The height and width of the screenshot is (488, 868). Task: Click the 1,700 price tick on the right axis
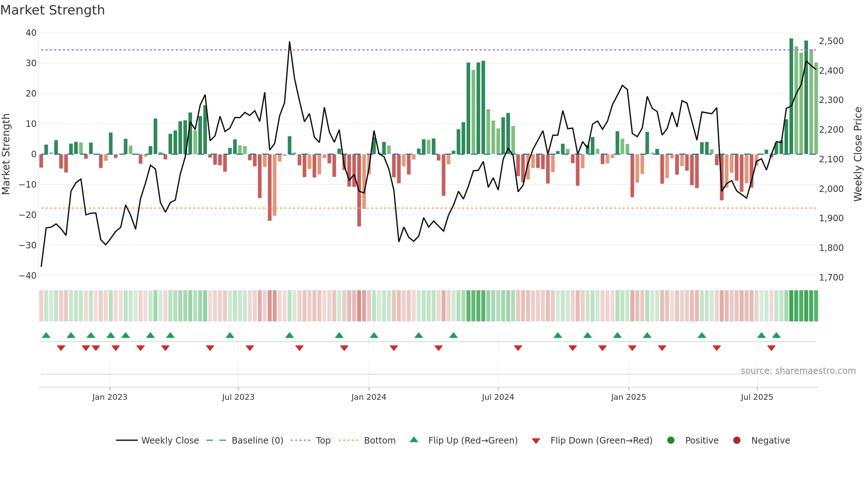coord(831,278)
